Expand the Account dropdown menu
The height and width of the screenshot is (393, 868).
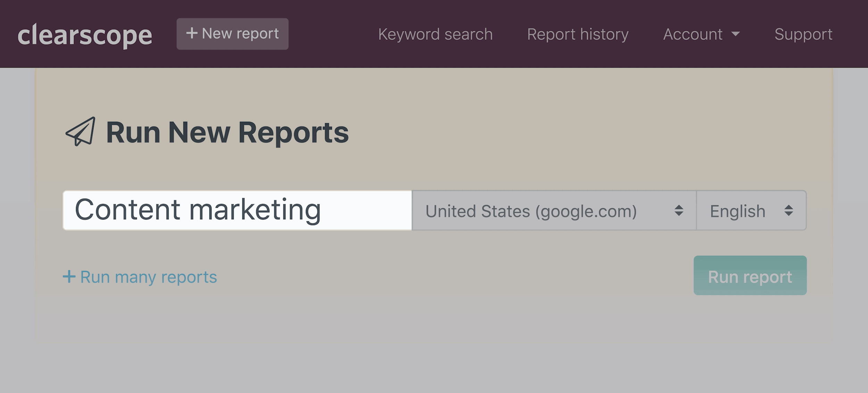701,34
